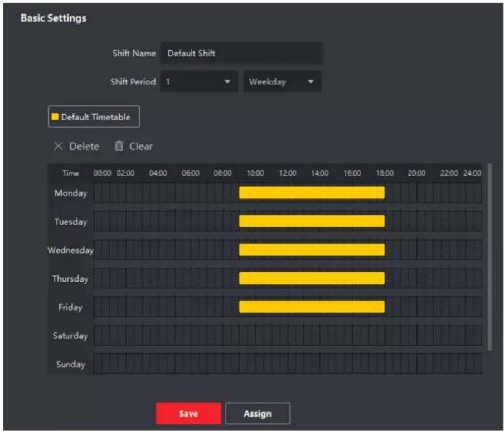The image size is (504, 431).
Task: Click the Clear trash can icon
Action: tap(119, 146)
